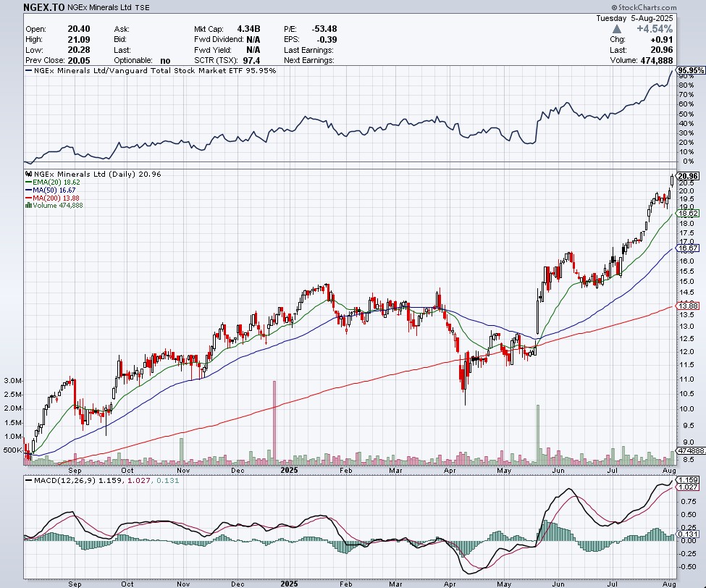Click the 1.159 MACD tag on right axis

click(688, 480)
